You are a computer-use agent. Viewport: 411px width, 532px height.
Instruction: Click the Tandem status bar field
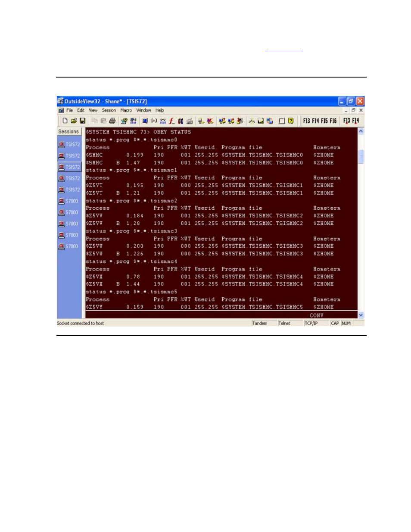pos(264,324)
